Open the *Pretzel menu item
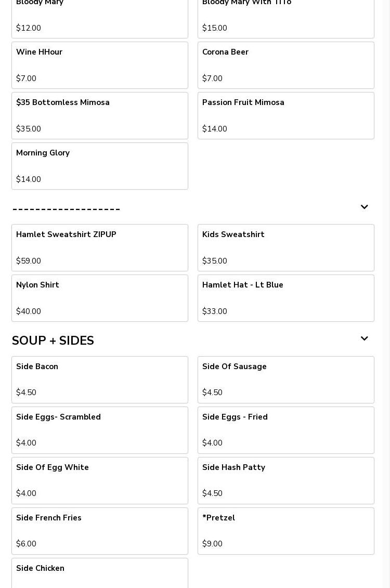 tap(286, 531)
